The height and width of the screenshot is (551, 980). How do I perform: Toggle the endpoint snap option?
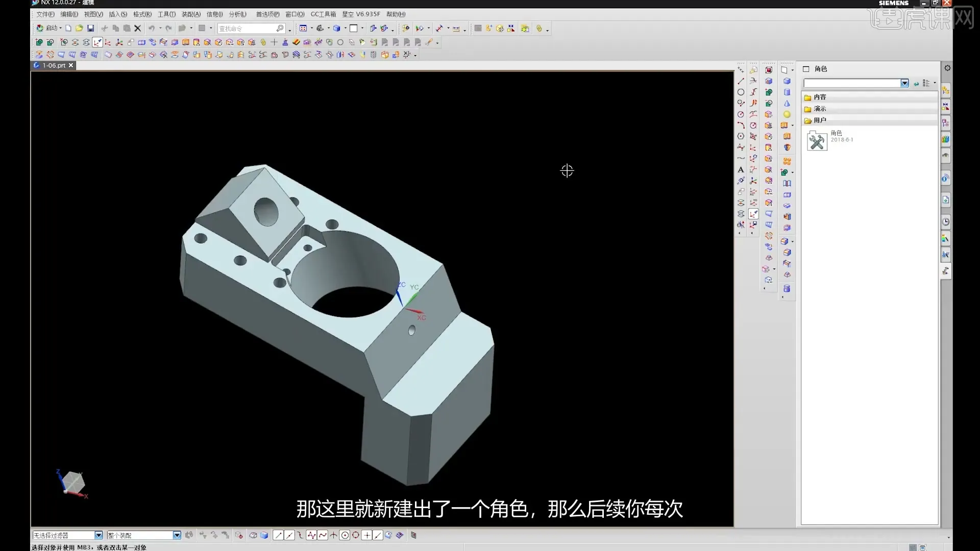click(x=279, y=535)
